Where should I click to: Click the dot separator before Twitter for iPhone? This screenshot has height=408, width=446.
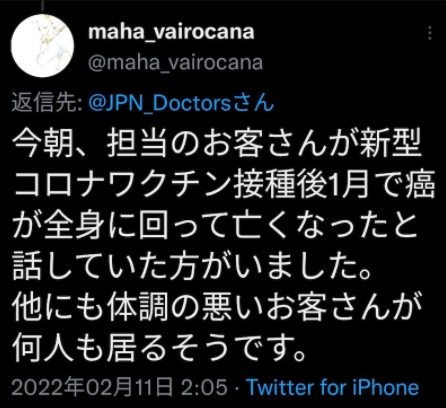pyautogui.click(x=237, y=388)
